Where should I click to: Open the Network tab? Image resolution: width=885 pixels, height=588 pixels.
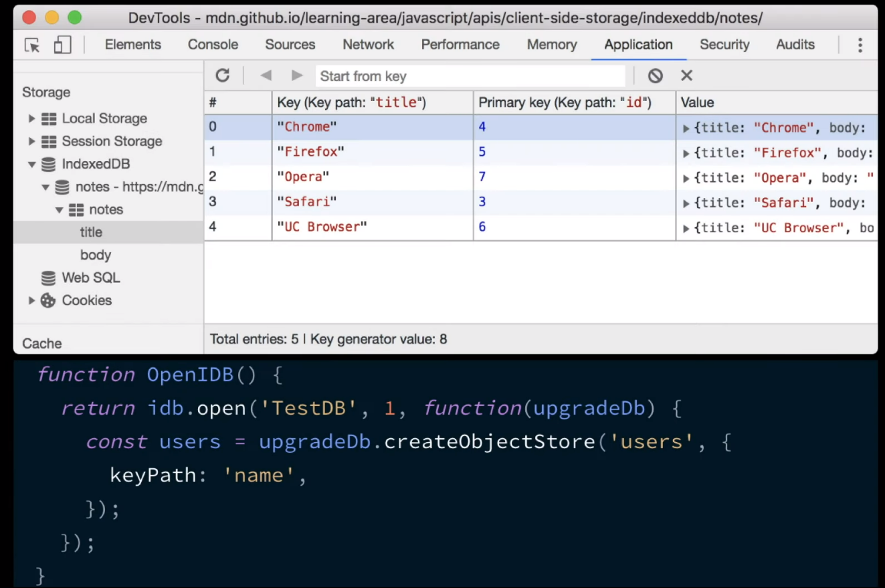[x=368, y=45]
